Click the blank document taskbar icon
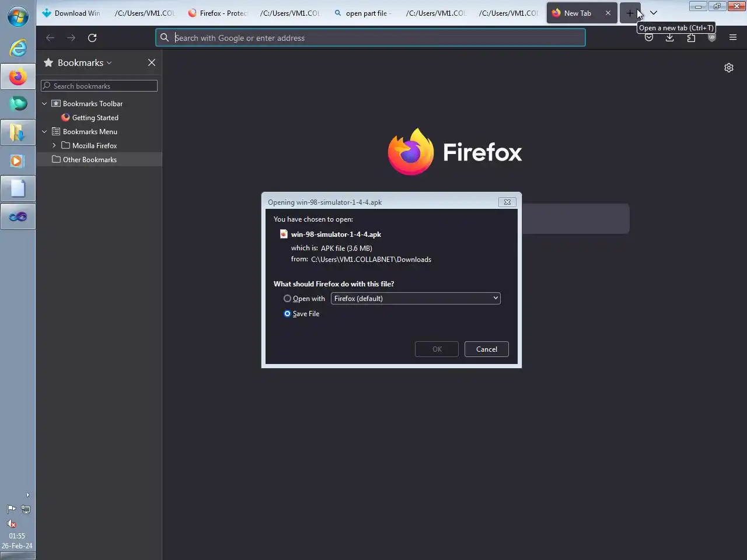 (x=18, y=188)
